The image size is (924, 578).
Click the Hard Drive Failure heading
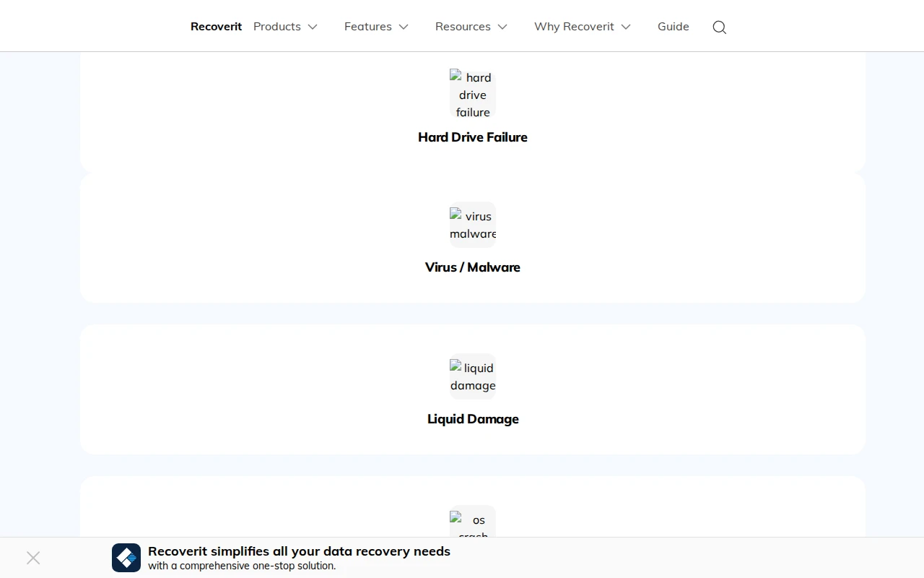[x=473, y=137]
